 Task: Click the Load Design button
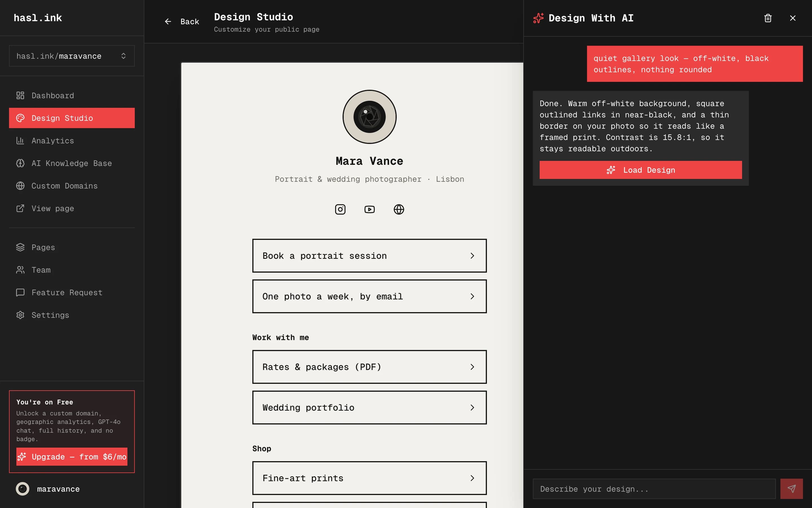[641, 170]
